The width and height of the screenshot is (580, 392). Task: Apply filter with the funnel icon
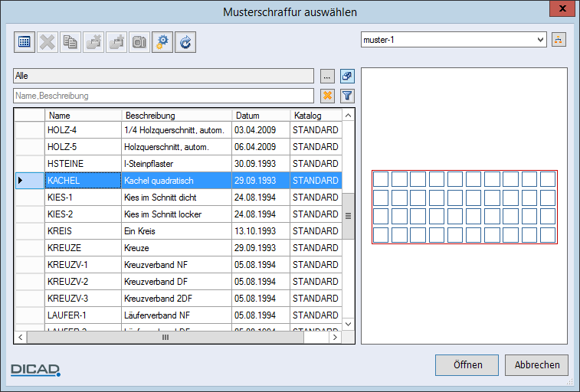coord(347,96)
